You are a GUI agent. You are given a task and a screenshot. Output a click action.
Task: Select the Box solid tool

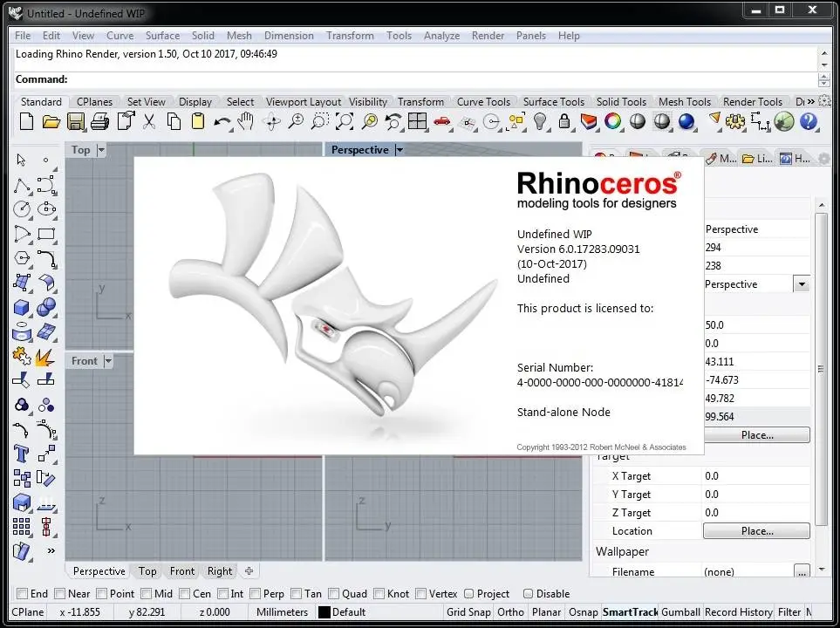pos(22,308)
